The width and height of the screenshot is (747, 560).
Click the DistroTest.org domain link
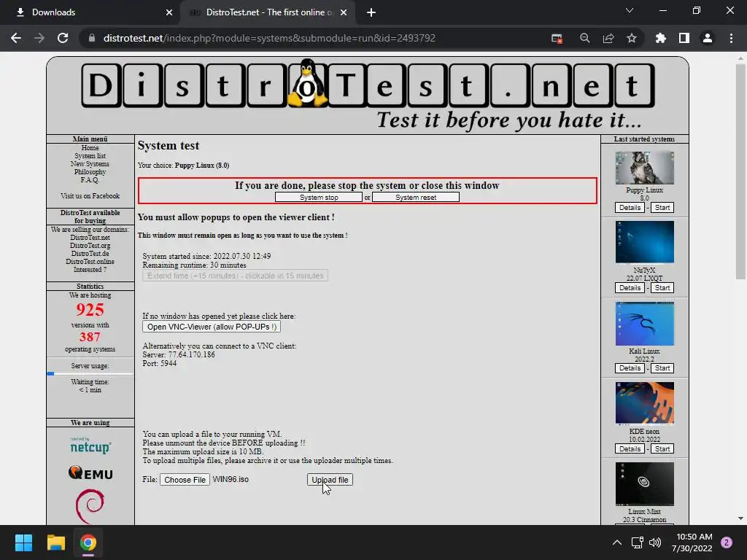click(x=90, y=245)
